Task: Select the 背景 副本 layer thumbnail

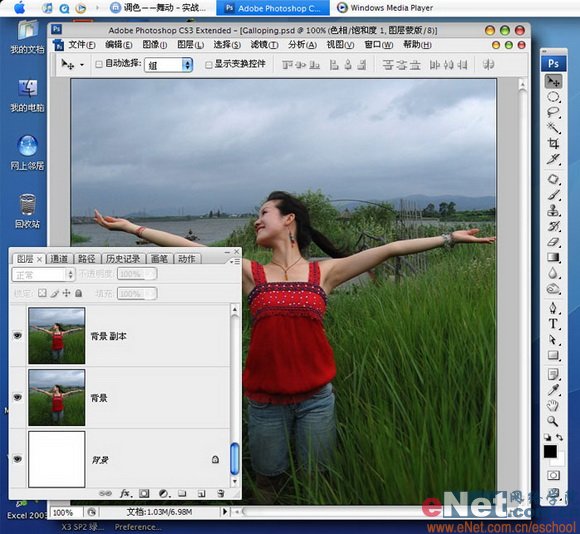Action: point(57,335)
